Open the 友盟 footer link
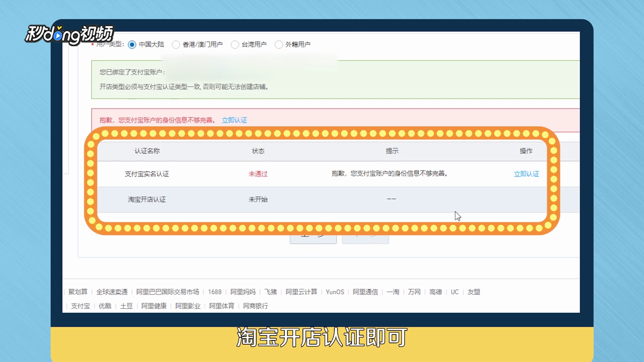The image size is (644, 362). (474, 292)
